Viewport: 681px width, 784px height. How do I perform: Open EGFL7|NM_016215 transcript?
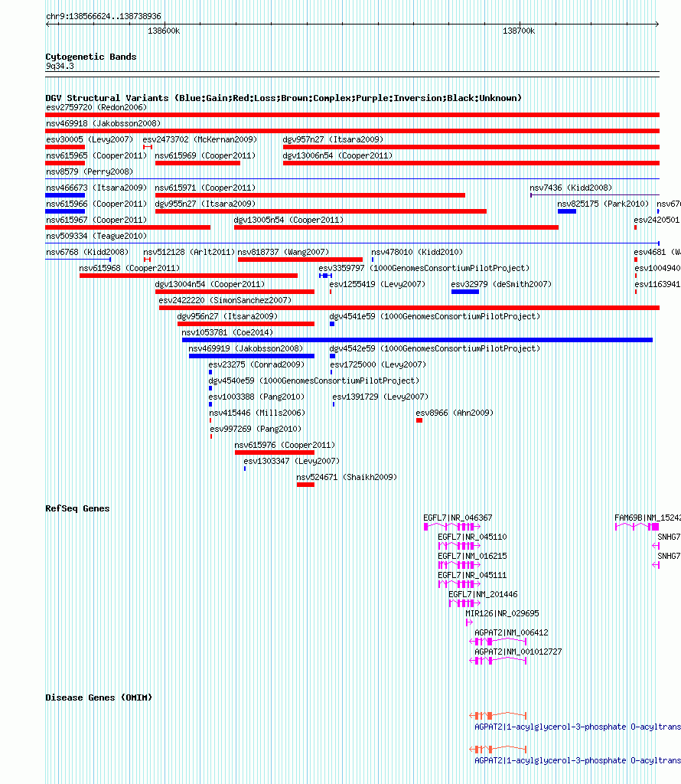pos(472,556)
